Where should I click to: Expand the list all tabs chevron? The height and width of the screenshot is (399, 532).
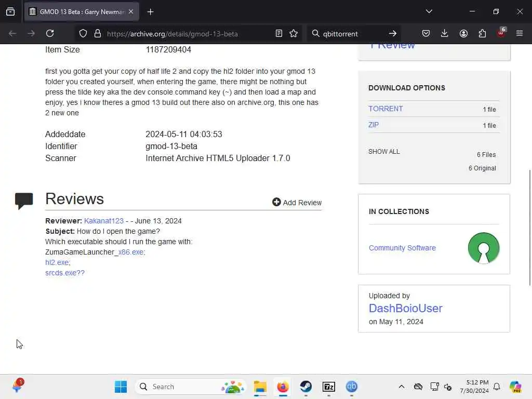coord(429,11)
